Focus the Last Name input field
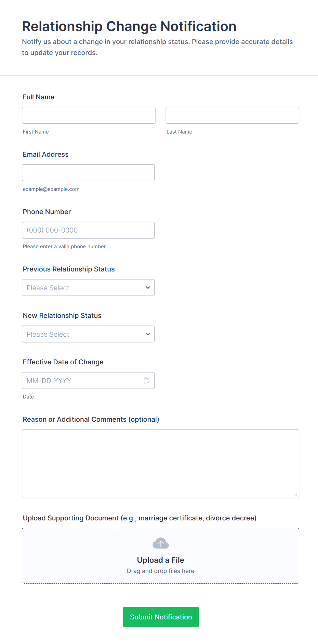 click(232, 115)
